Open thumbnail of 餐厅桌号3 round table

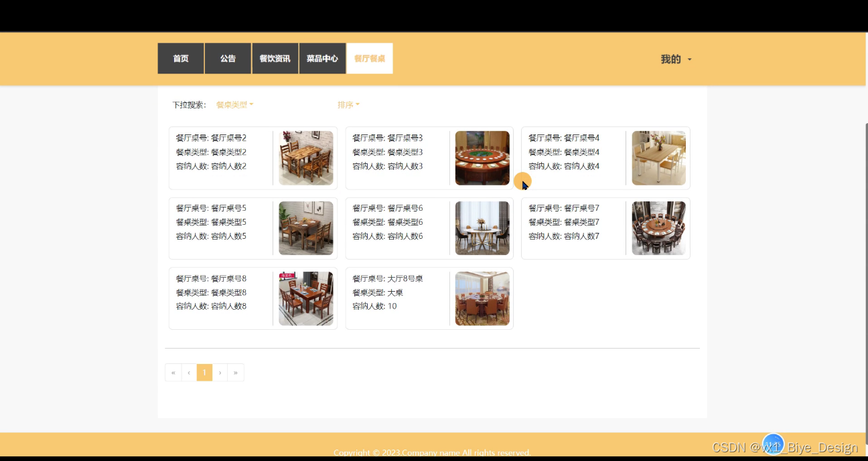pyautogui.click(x=482, y=158)
